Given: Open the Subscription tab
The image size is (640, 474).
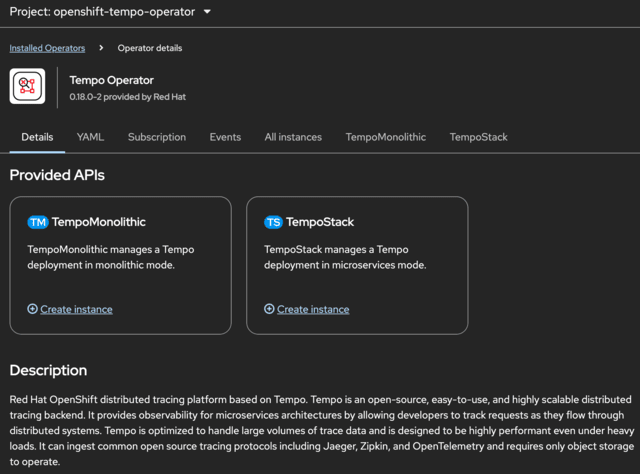Looking at the screenshot, I should (x=157, y=137).
